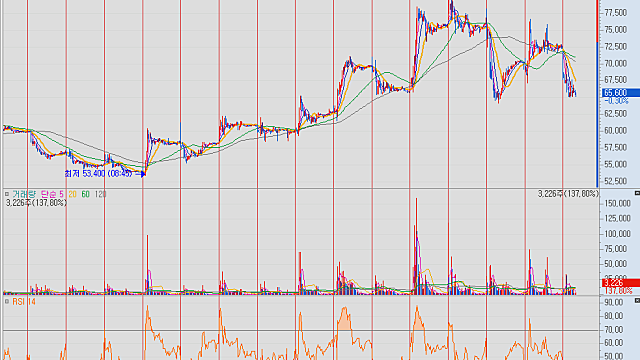
Task: Click the red 3,226 volume tag on axis
Action: pos(620,283)
